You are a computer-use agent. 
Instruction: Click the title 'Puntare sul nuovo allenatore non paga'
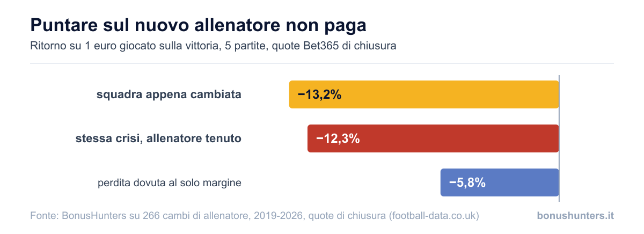199,25
